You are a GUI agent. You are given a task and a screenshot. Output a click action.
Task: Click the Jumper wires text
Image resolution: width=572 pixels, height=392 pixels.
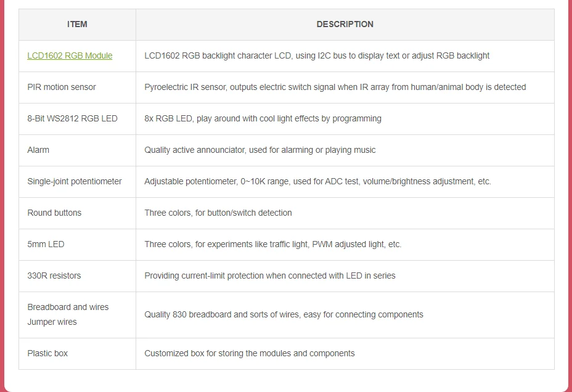tap(52, 322)
